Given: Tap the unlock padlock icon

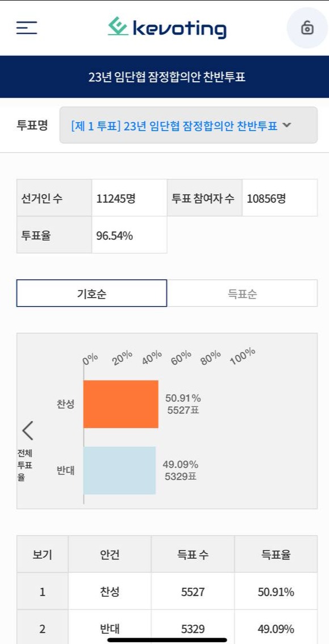Looking at the screenshot, I should point(307,28).
